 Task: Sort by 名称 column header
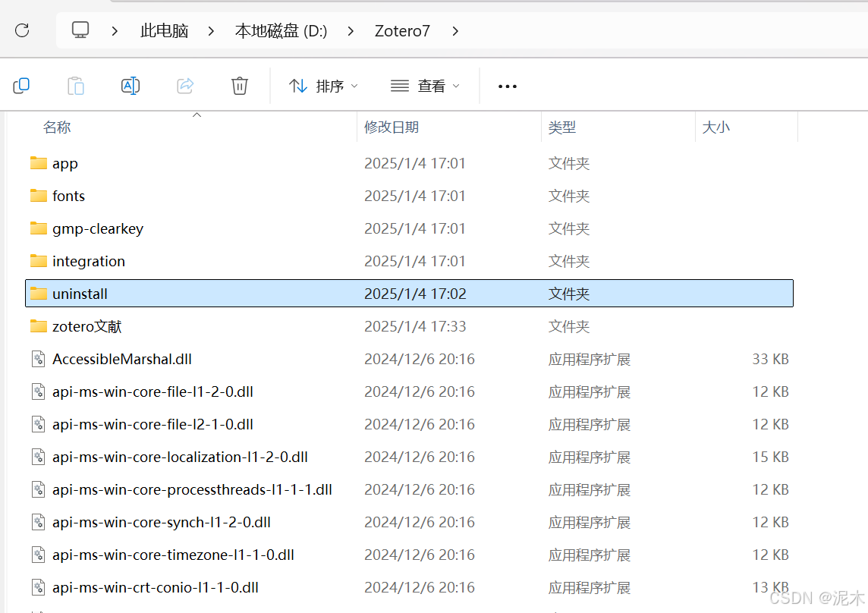pos(56,127)
